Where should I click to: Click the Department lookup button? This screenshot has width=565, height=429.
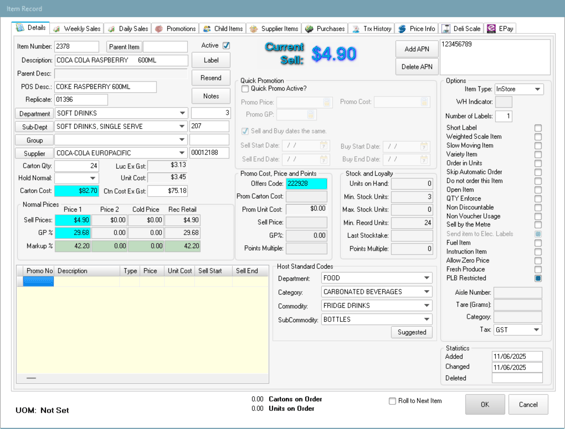click(34, 114)
